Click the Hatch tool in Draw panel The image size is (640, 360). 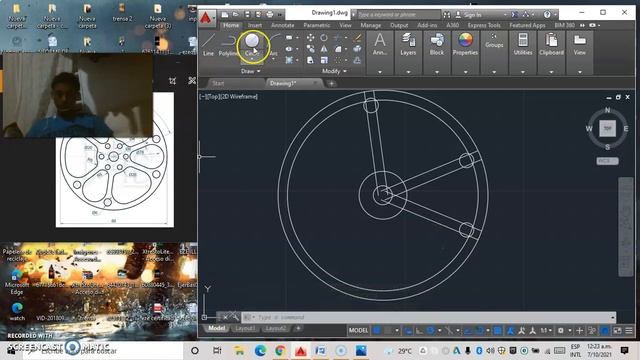point(289,60)
